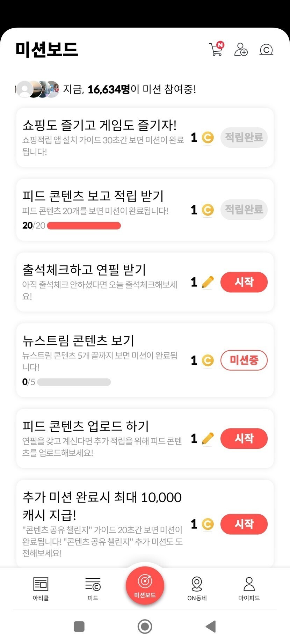Tap the 0/5 newstream progress bar
290x644 pixels.
pyautogui.click(x=74, y=382)
